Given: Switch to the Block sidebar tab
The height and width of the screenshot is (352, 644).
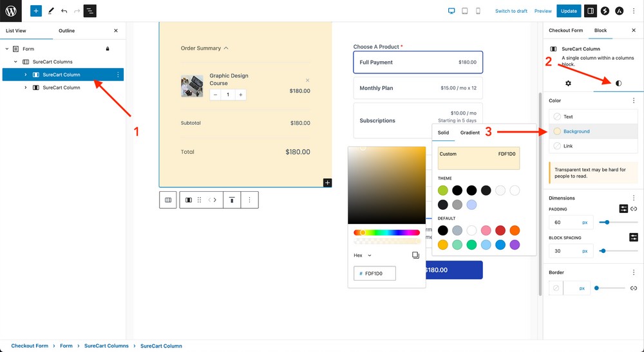Looking at the screenshot, I should 600,30.
